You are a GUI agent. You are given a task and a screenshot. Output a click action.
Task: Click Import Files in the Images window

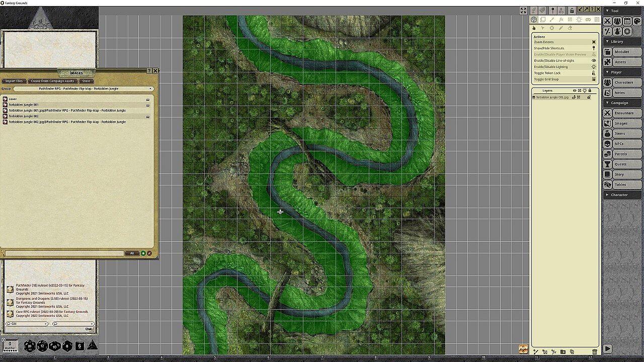[x=14, y=81]
